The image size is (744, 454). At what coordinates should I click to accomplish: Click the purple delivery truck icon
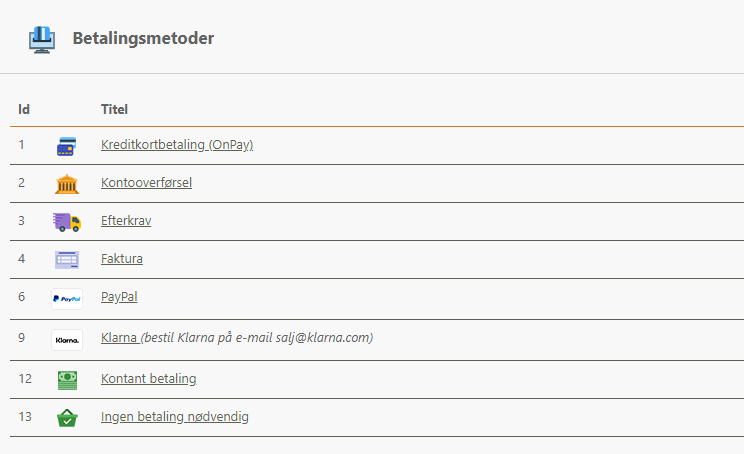(67, 222)
